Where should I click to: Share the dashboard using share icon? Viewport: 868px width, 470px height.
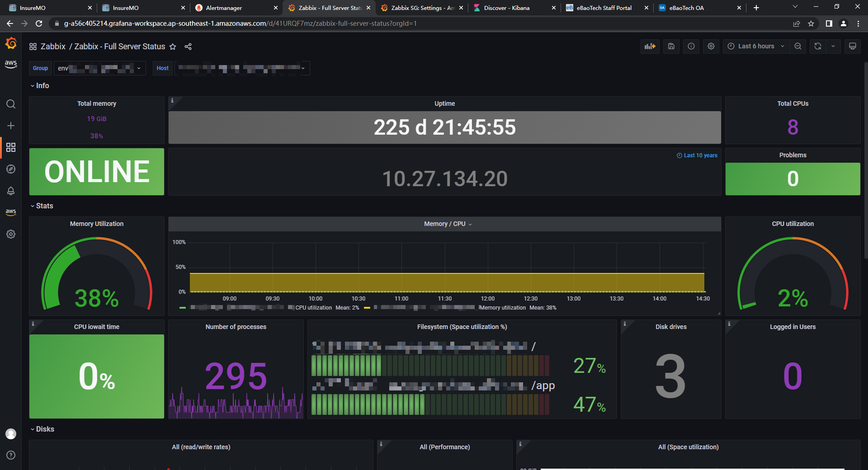[188, 47]
